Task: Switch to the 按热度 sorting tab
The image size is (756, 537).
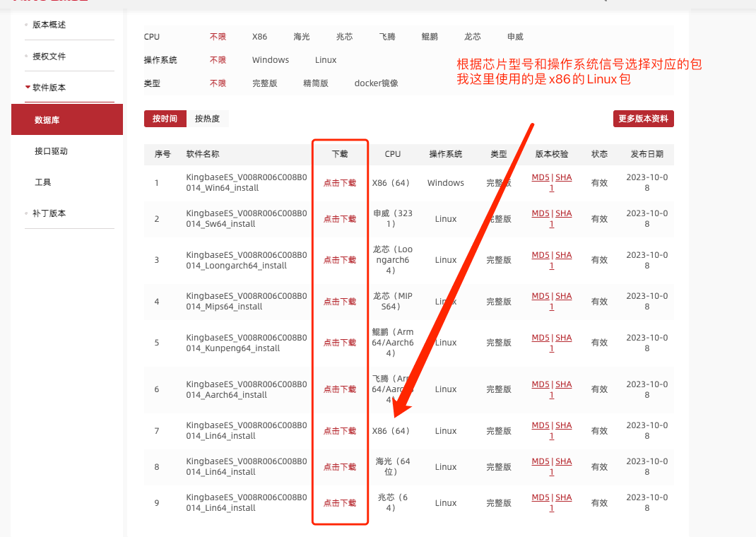Action: coord(207,119)
